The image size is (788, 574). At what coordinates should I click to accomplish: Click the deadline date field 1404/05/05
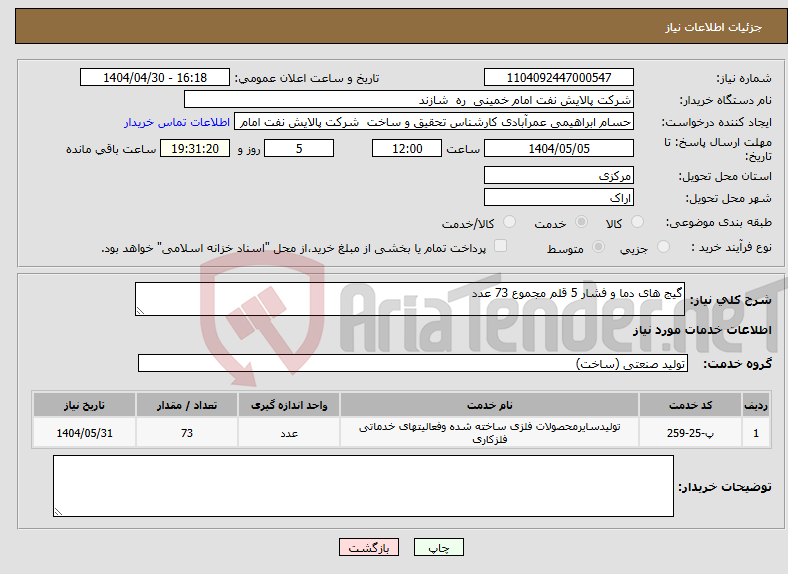pyautogui.click(x=558, y=148)
